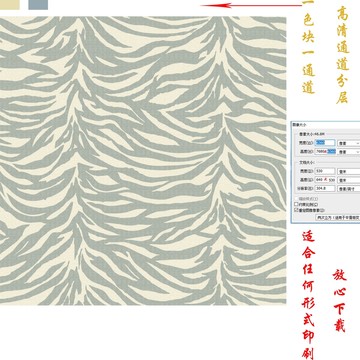
Task: Click the red arrow pointing at swatches
Action: (251, 5)
